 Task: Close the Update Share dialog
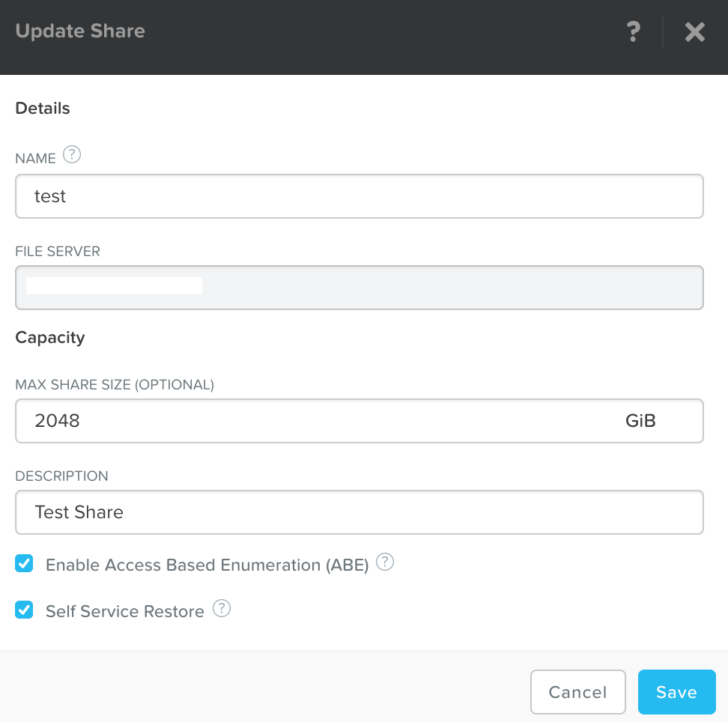(x=694, y=32)
